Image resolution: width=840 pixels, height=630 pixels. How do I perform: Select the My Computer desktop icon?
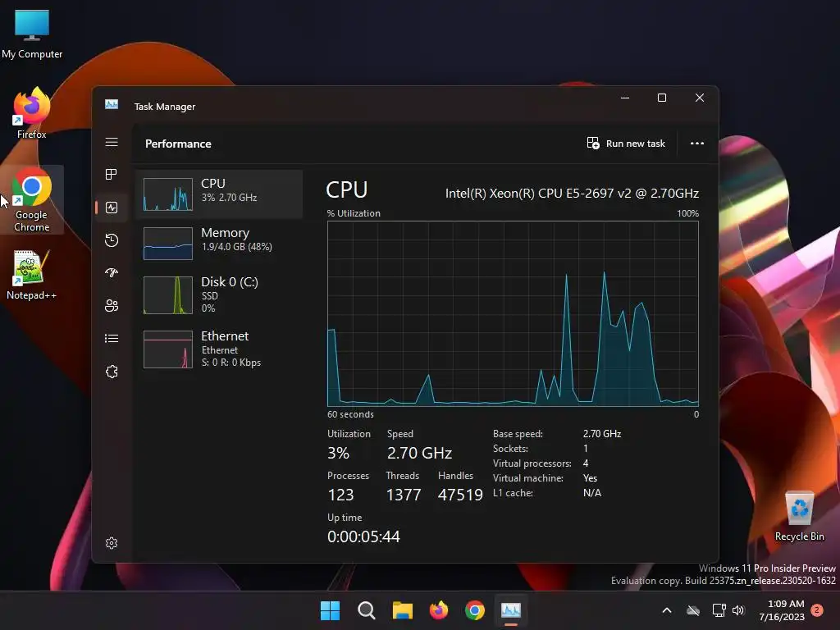tap(32, 34)
